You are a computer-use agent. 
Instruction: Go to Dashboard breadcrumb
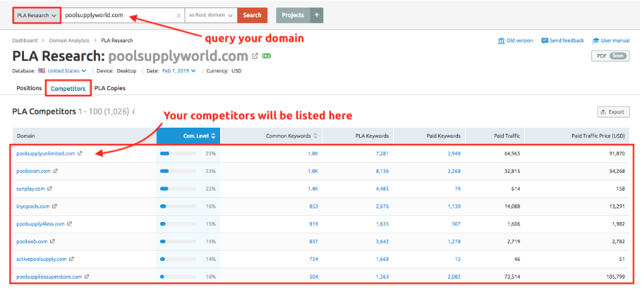click(25, 40)
